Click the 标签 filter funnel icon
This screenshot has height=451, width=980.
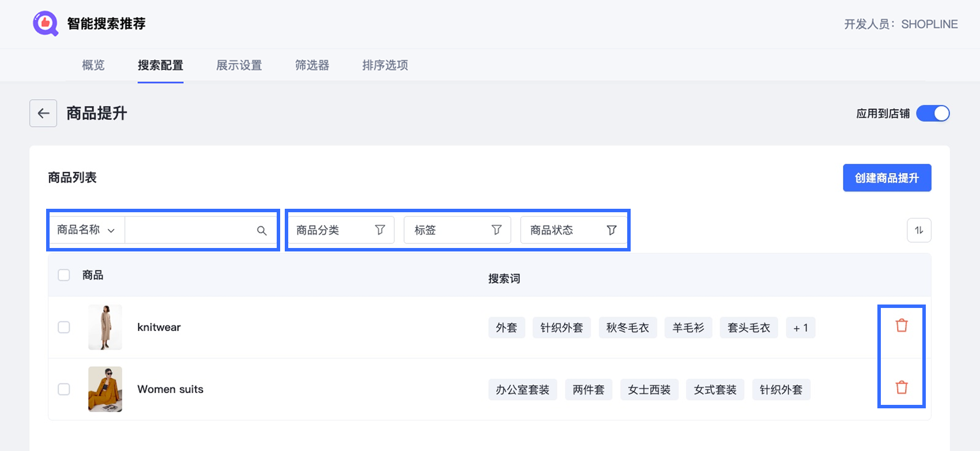tap(496, 230)
